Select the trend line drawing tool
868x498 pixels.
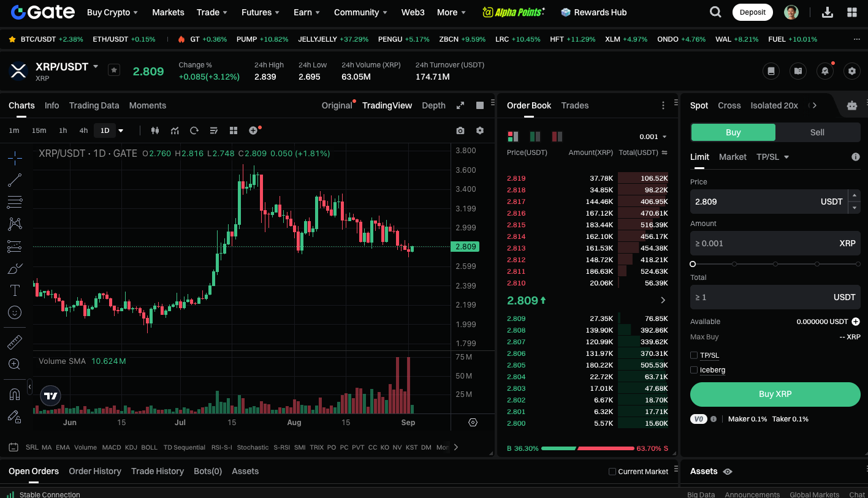click(x=15, y=180)
